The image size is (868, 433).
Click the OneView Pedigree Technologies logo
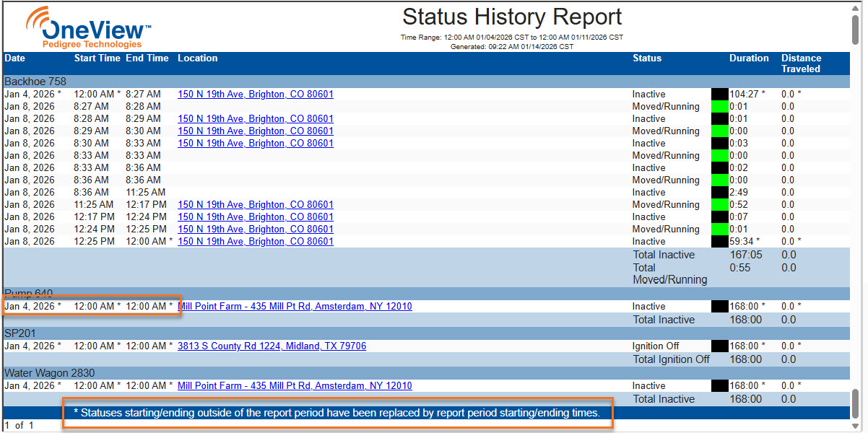[x=89, y=28]
